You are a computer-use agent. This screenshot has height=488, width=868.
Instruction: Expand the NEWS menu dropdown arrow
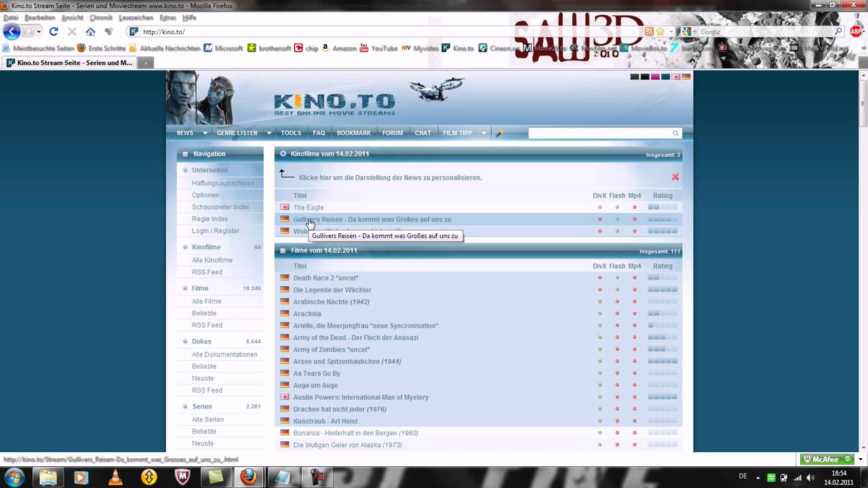point(205,133)
